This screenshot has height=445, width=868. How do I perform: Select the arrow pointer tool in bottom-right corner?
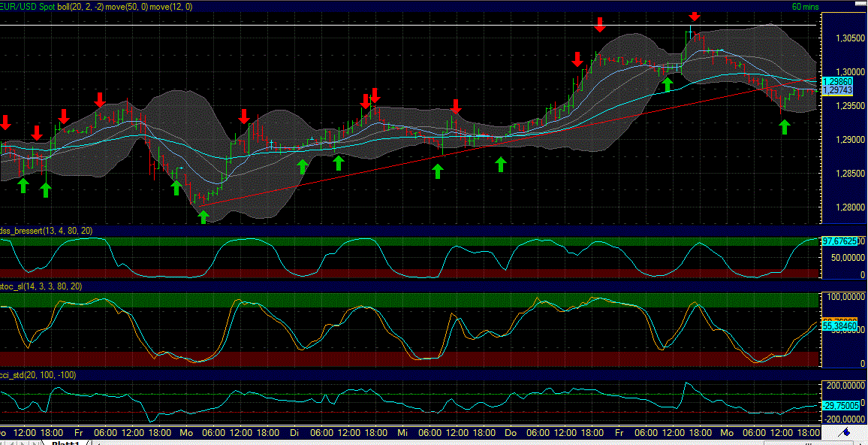pos(861,443)
